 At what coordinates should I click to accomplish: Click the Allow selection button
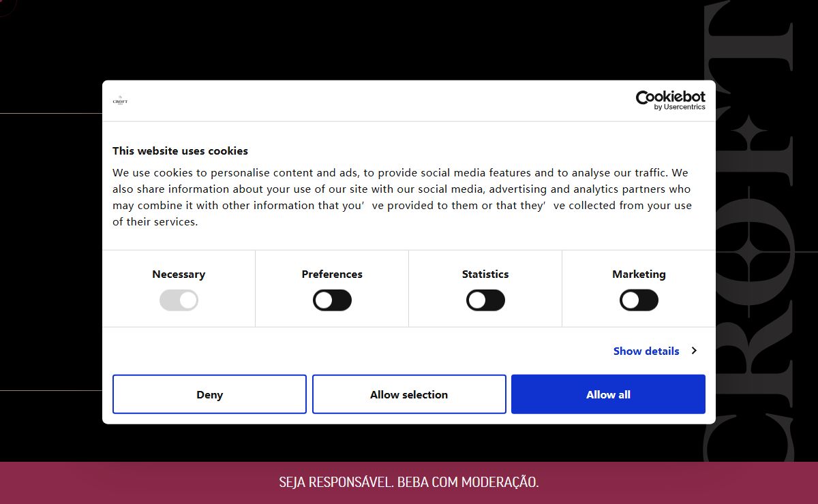click(x=409, y=394)
